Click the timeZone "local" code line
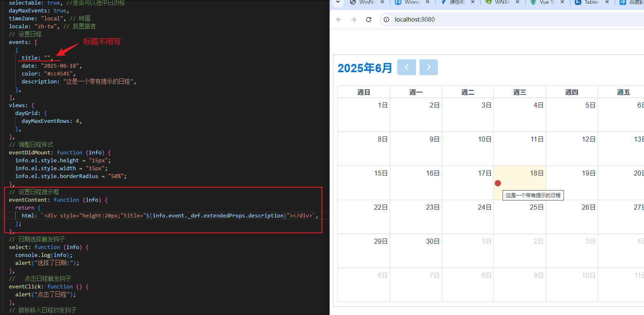The width and height of the screenshot is (644, 315). (50, 18)
